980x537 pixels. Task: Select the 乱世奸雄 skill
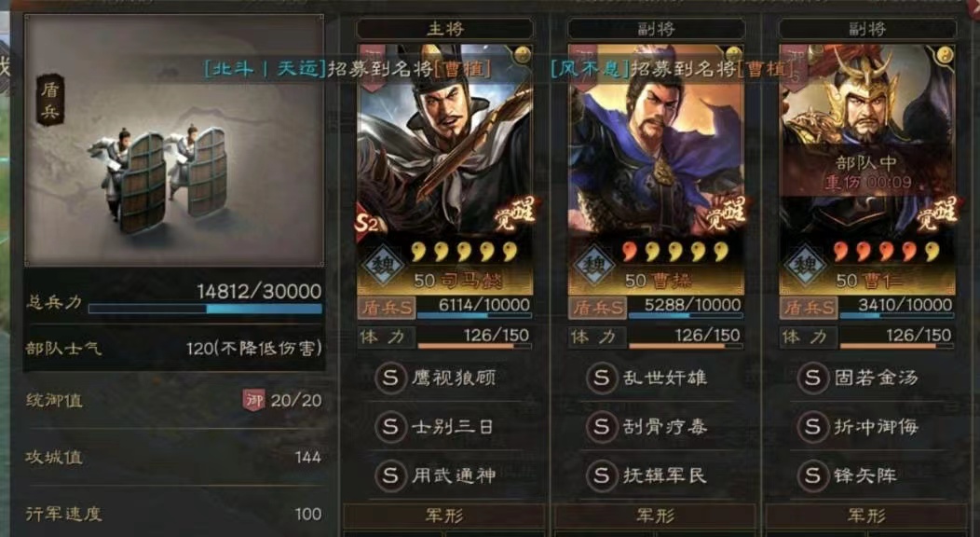click(647, 378)
